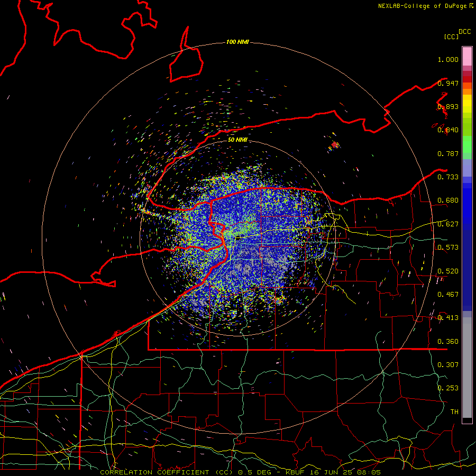The width and height of the screenshot is (476, 476).
Task: Click the 0.840 scale value
Action: (x=448, y=130)
